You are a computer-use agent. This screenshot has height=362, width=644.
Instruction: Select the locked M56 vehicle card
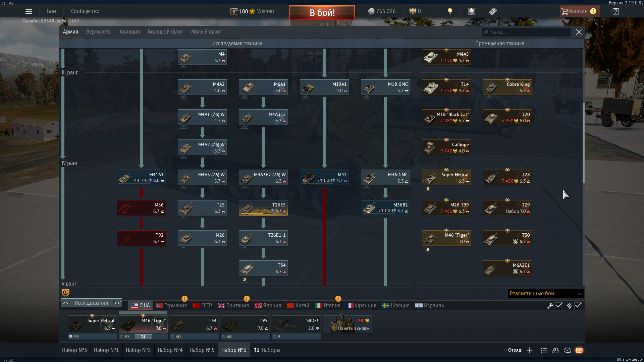click(141, 208)
